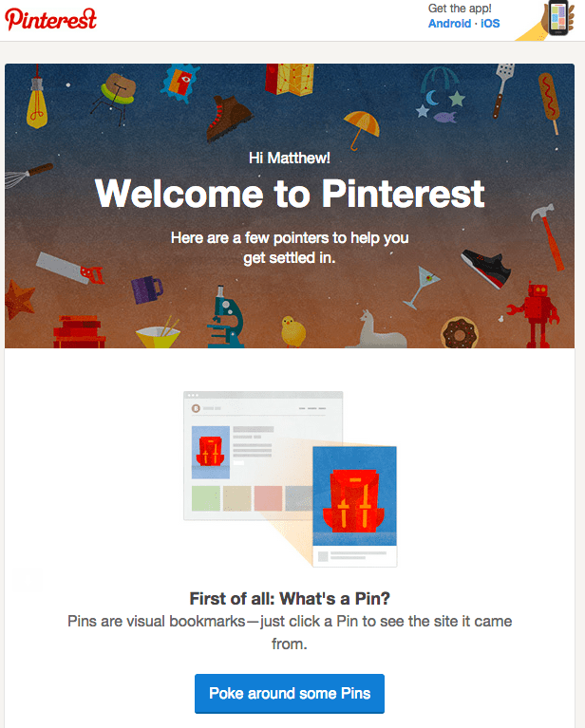Image resolution: width=585 pixels, height=728 pixels.
Task: Click the hand holding phone icon
Action: coord(546,20)
